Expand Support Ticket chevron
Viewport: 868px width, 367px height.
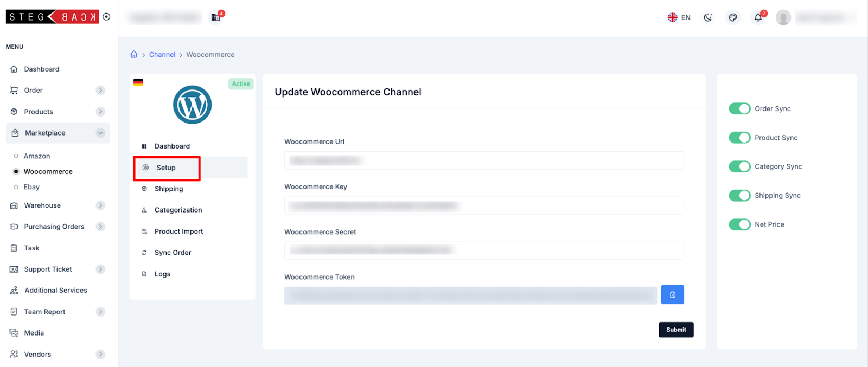(100, 269)
